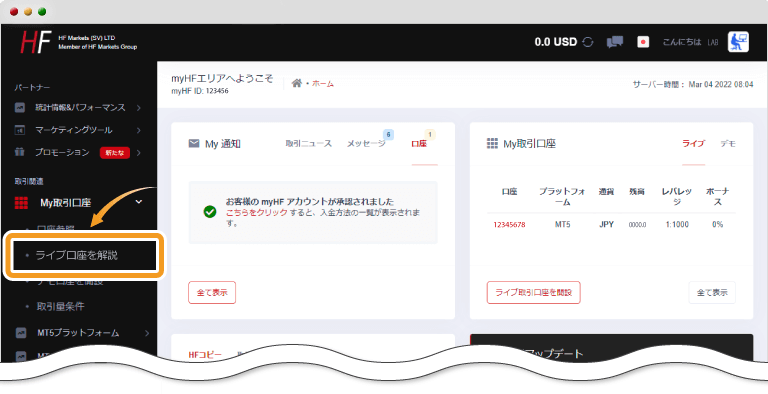Click the HF Markets logo

click(36, 42)
